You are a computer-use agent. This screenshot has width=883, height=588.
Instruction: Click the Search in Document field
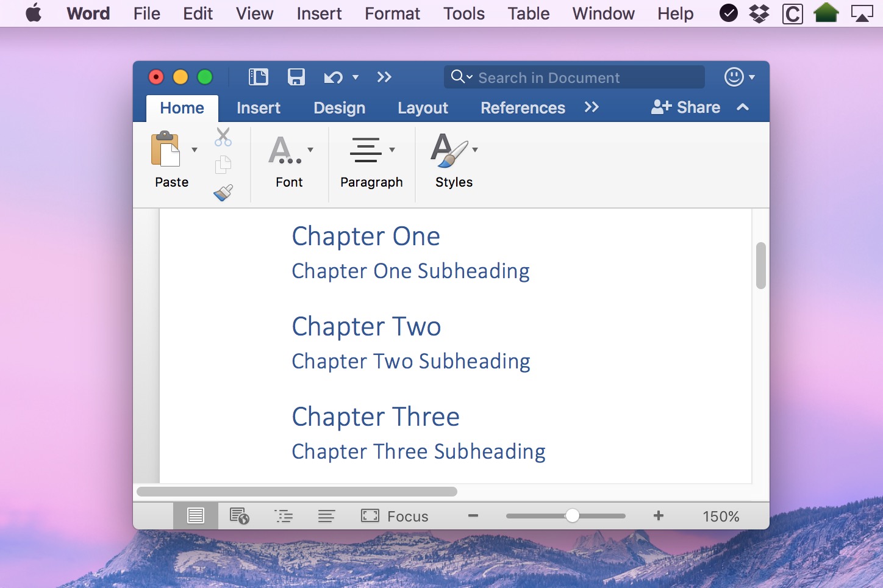click(574, 77)
